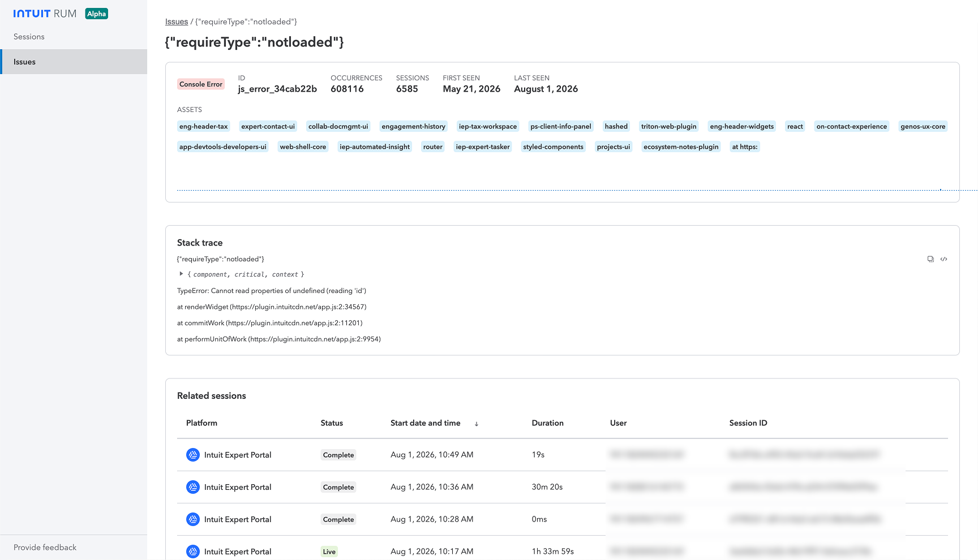The width and height of the screenshot is (978, 560).
Task: Click the Complete status of the 10:28 AM session
Action: (338, 520)
